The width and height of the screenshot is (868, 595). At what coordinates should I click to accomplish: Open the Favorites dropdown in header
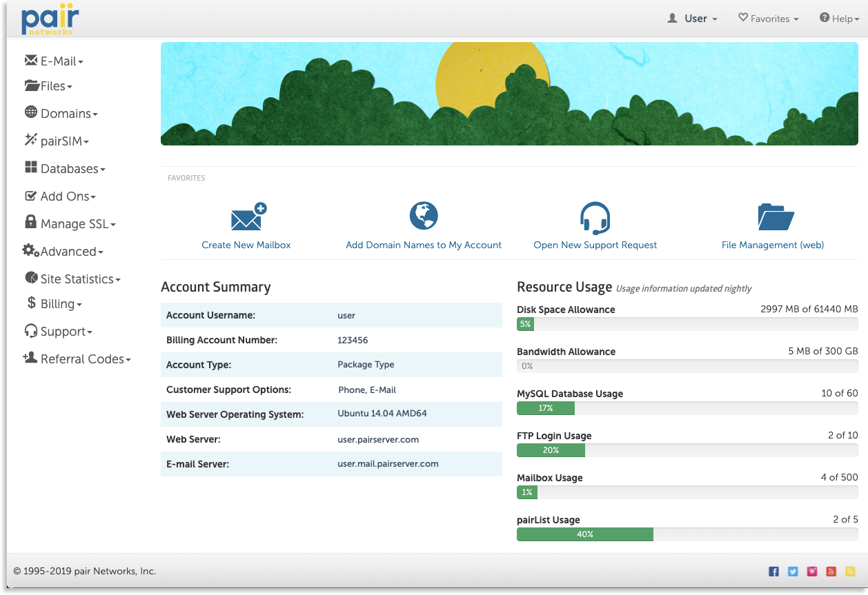(768, 19)
